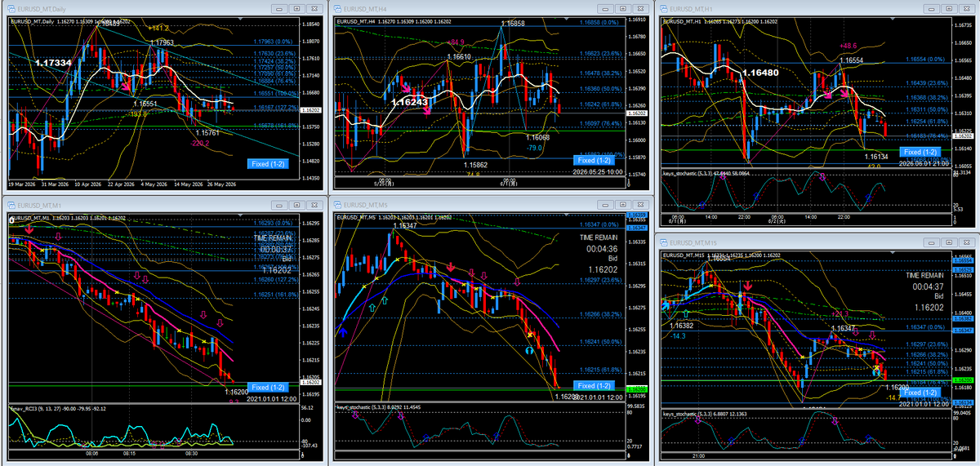Click Fixed (1-2) button on M1 chart
Screen dimensions: 980x466
point(268,387)
